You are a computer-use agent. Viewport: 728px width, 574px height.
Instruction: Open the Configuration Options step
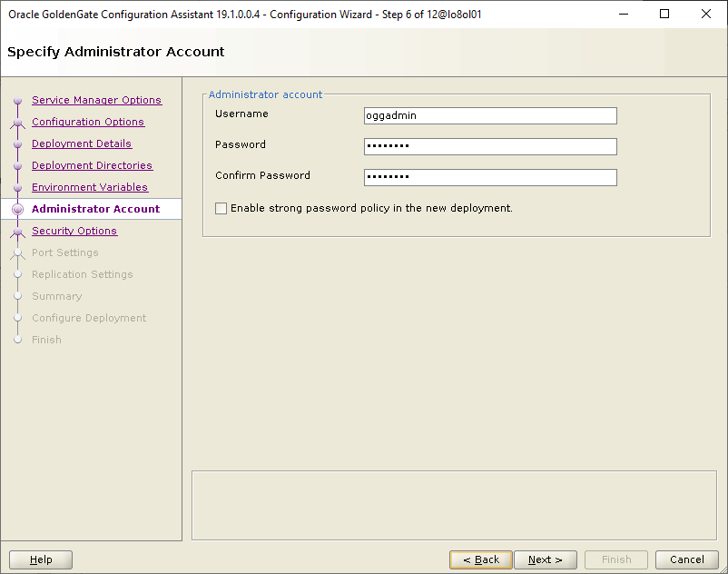(87, 122)
